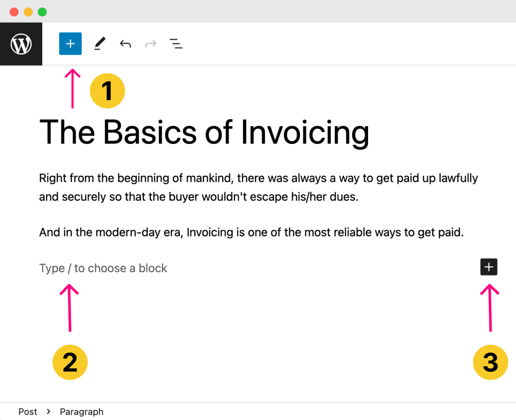The image size is (516, 420).
Task: Click the inline add-block plus near the empty paragraph
Action: point(488,267)
